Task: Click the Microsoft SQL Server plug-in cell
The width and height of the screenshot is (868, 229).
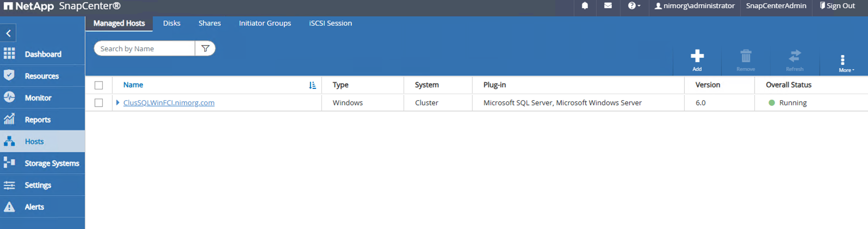Action: tap(562, 102)
